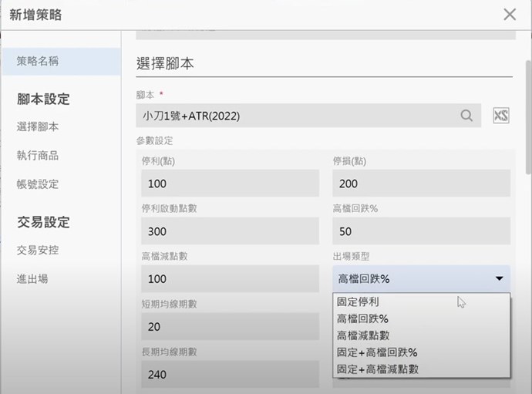Edit the 停損(點) field showing 200
The height and width of the screenshot is (394, 532).
(x=421, y=184)
